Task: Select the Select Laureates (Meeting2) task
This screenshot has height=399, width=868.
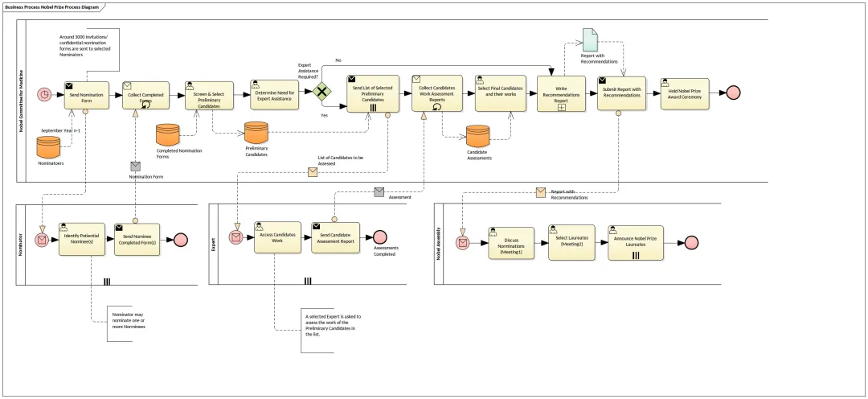Action: coord(572,242)
